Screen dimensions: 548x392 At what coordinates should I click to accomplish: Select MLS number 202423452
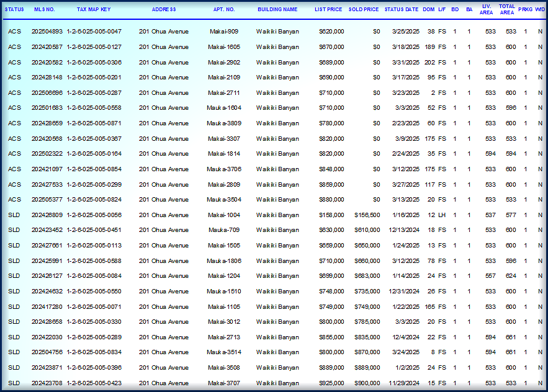click(x=47, y=230)
